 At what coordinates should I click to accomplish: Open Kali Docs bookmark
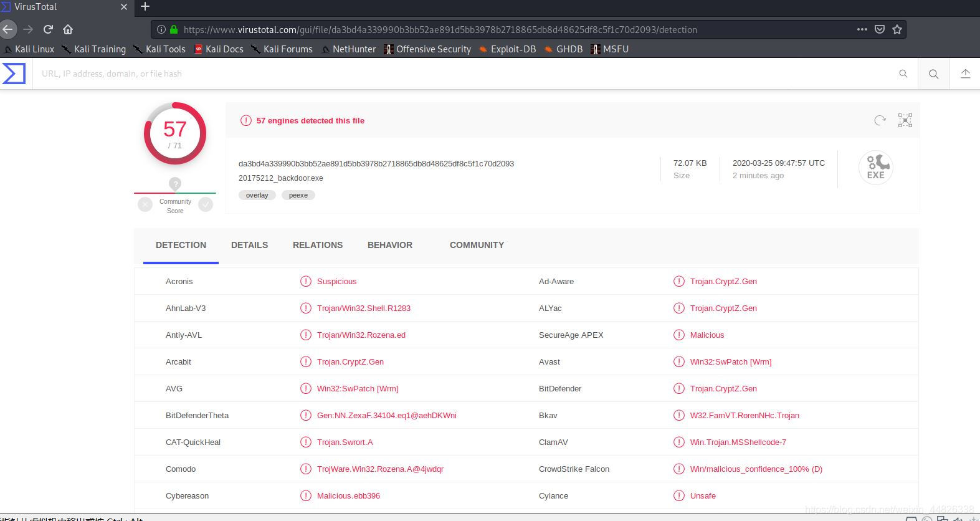tap(219, 49)
